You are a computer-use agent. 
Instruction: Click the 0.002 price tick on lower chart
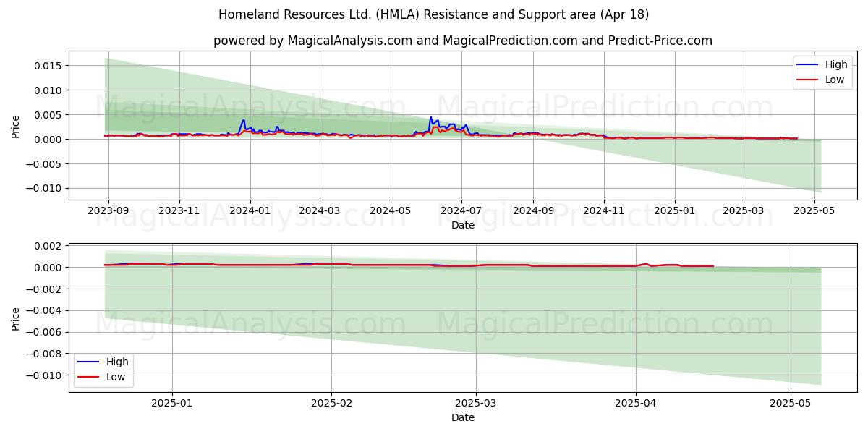[49, 246]
